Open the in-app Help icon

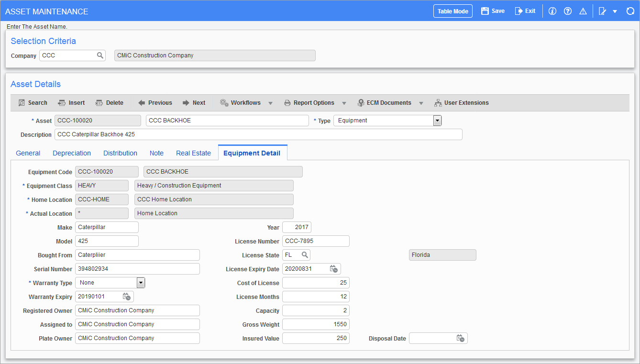(x=567, y=11)
